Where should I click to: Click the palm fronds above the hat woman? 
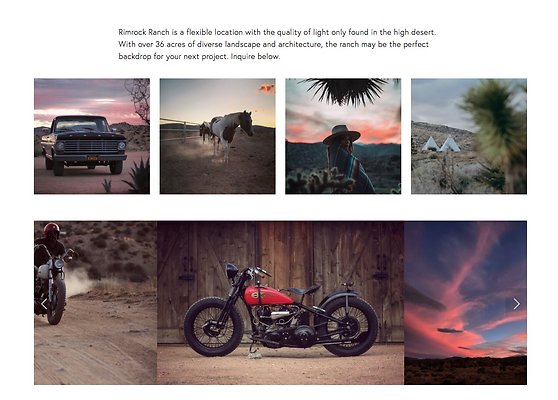[345, 91]
